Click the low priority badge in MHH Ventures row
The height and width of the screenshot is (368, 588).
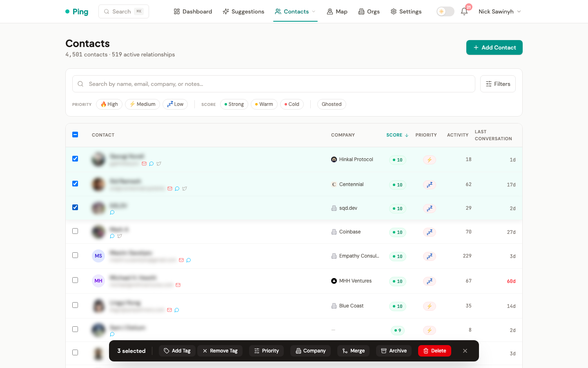[x=430, y=281]
